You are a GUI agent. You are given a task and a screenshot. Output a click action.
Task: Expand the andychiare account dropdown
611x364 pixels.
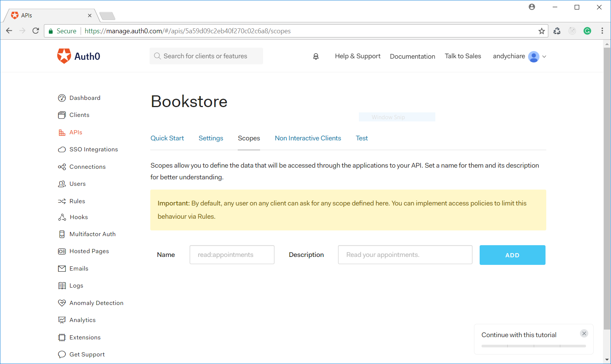[x=544, y=56]
